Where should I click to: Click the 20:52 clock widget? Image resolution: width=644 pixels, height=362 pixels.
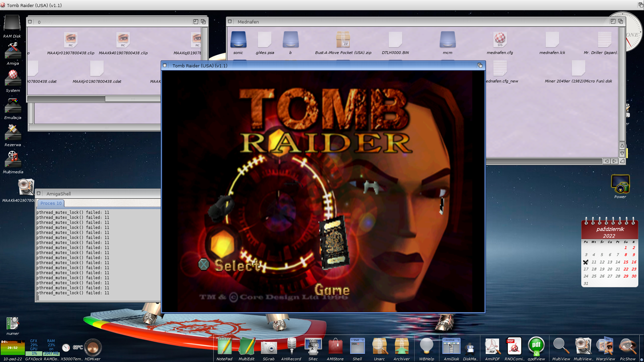pyautogui.click(x=12, y=348)
